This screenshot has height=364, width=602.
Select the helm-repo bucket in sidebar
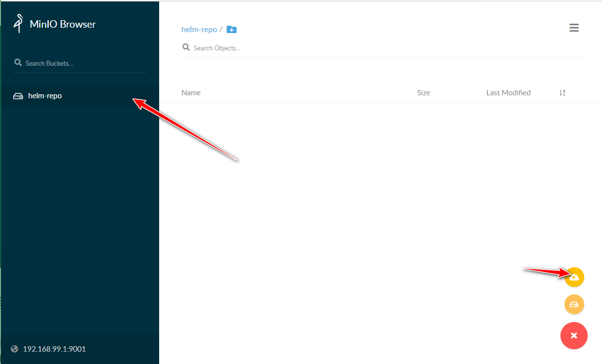[45, 96]
